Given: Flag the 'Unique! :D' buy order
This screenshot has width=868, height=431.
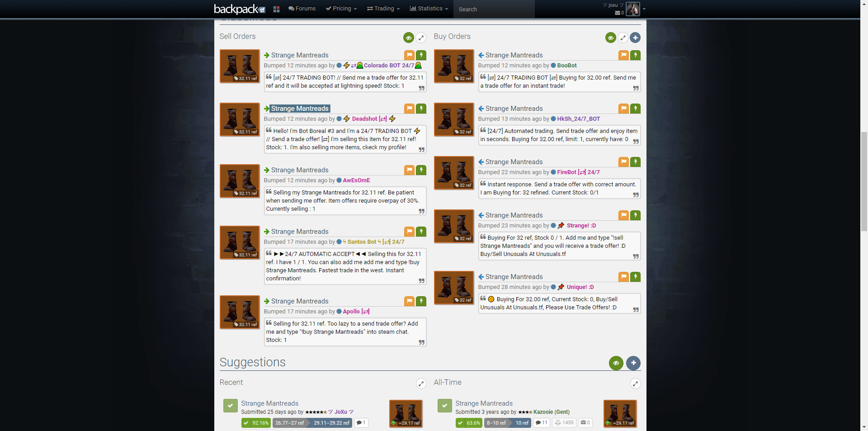Looking at the screenshot, I should coord(623,277).
